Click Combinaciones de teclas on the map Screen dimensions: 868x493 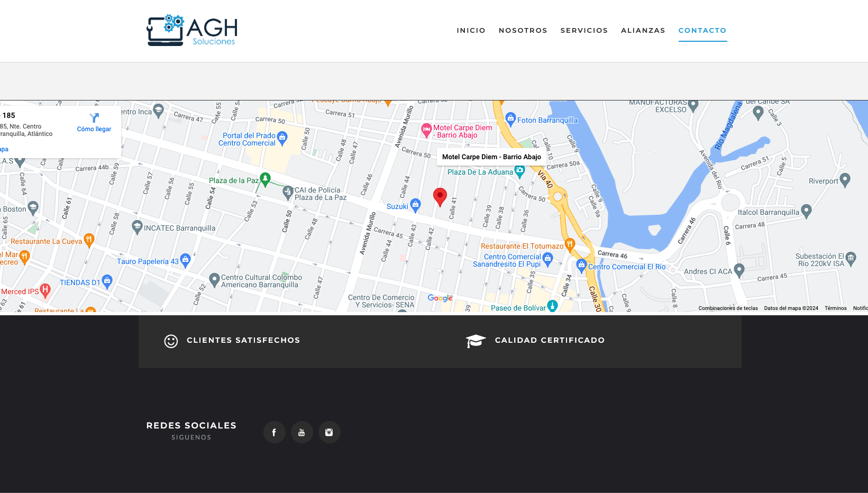pyautogui.click(x=728, y=308)
